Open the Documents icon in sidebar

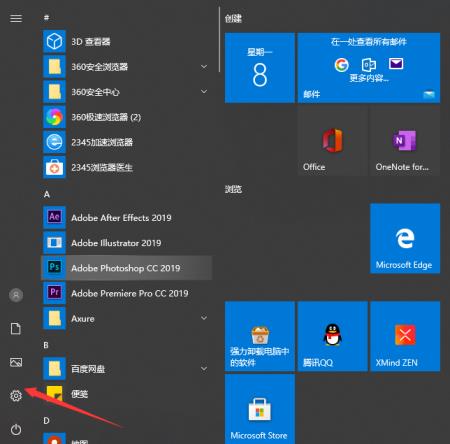coord(16,329)
